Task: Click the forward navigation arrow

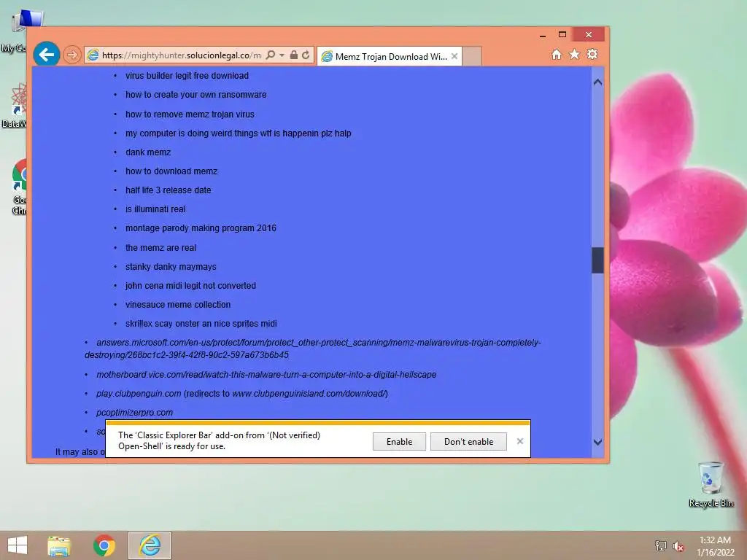Action: (x=72, y=55)
